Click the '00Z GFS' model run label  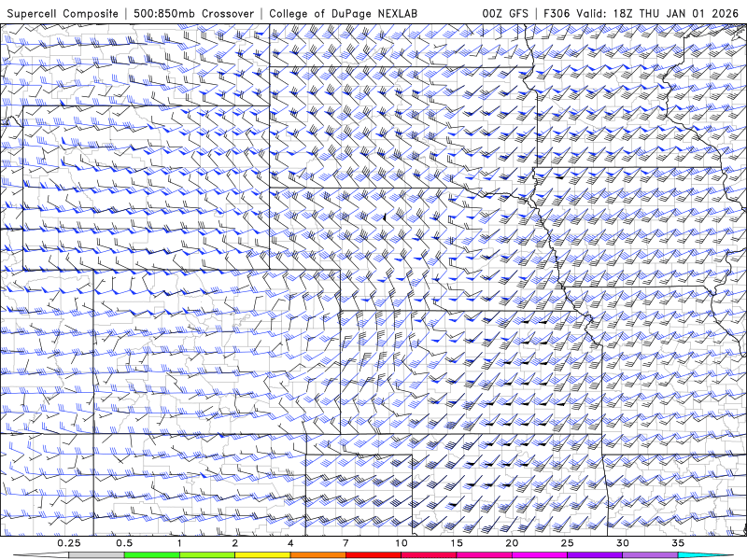(505, 13)
